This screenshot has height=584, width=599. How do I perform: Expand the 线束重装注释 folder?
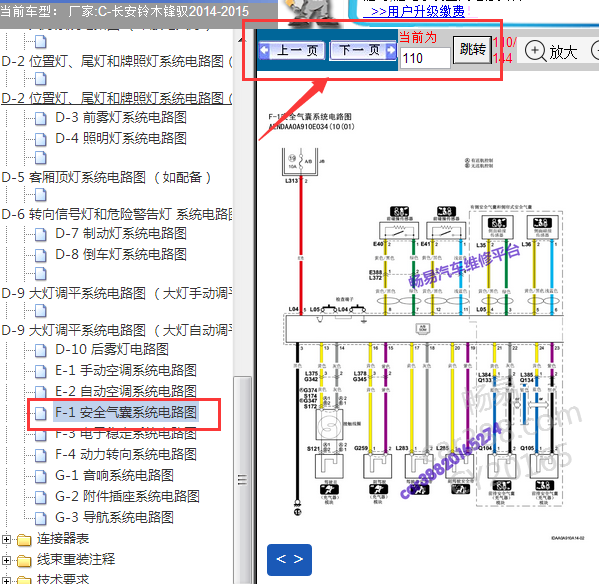[x=6, y=560]
